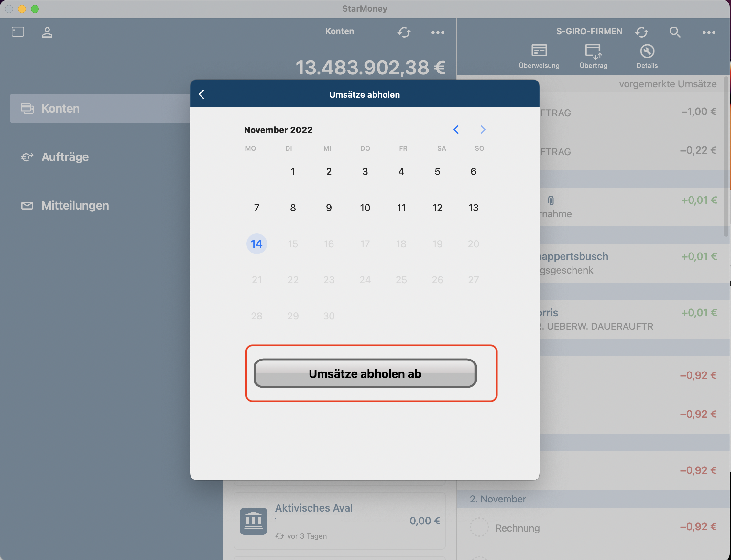Image resolution: width=731 pixels, height=560 pixels.
Task: Refresh the S-GIRO-FIRMEN account
Action: coord(641,32)
